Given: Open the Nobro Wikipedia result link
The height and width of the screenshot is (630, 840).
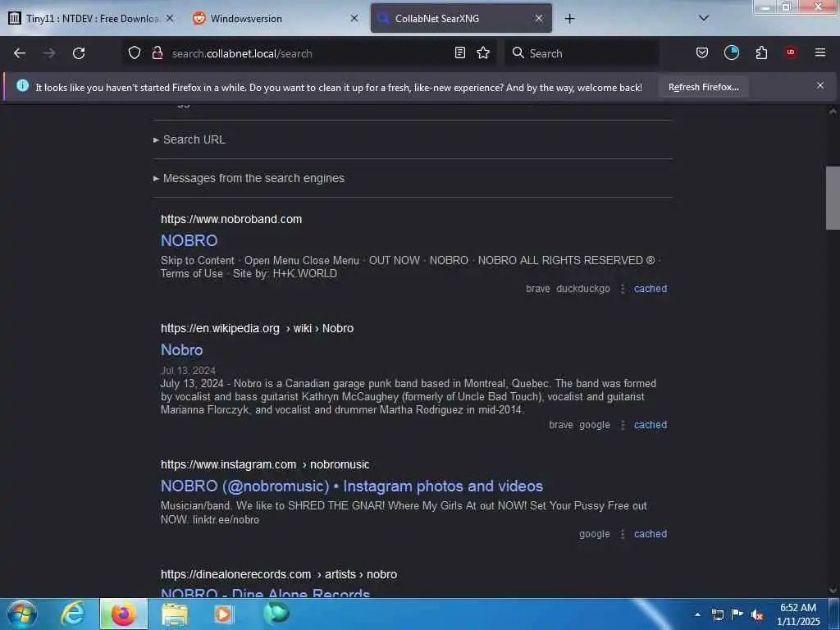Looking at the screenshot, I should click(181, 349).
